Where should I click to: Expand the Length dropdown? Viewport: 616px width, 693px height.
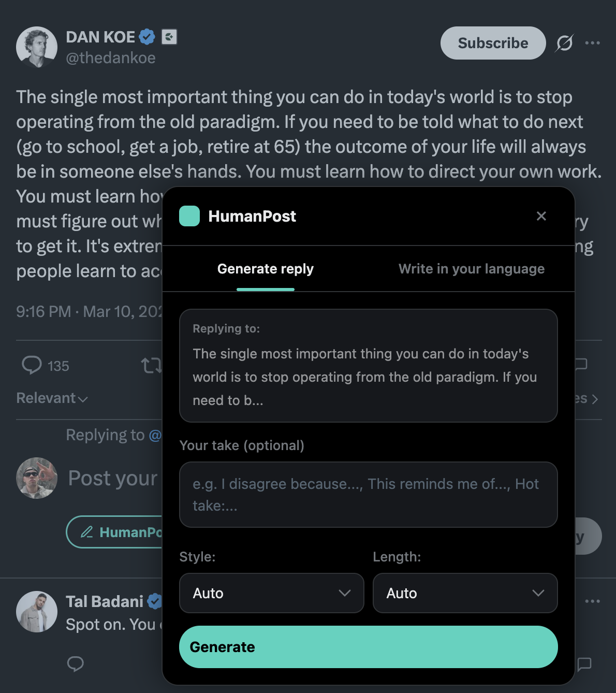coord(465,593)
